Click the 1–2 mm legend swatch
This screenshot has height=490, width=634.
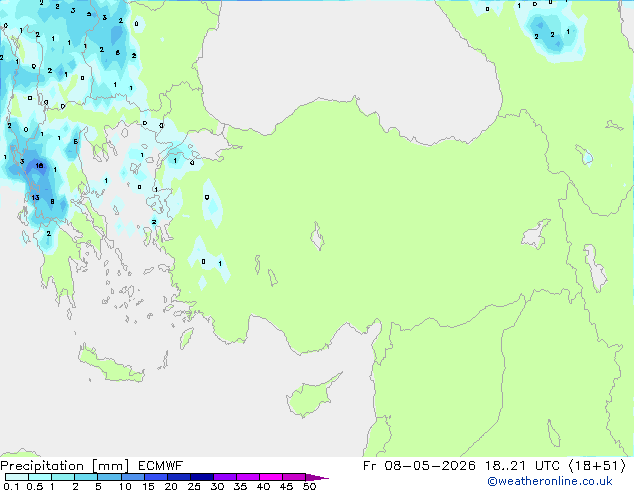pos(63,477)
